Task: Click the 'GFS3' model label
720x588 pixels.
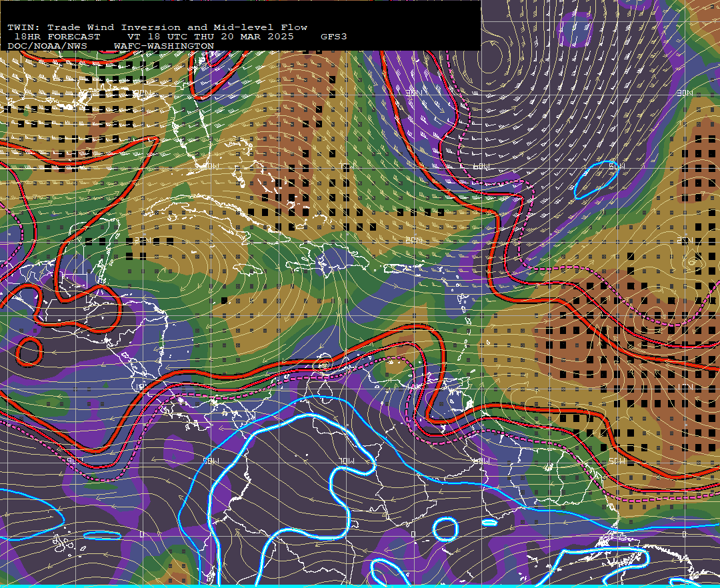Action: click(334, 37)
